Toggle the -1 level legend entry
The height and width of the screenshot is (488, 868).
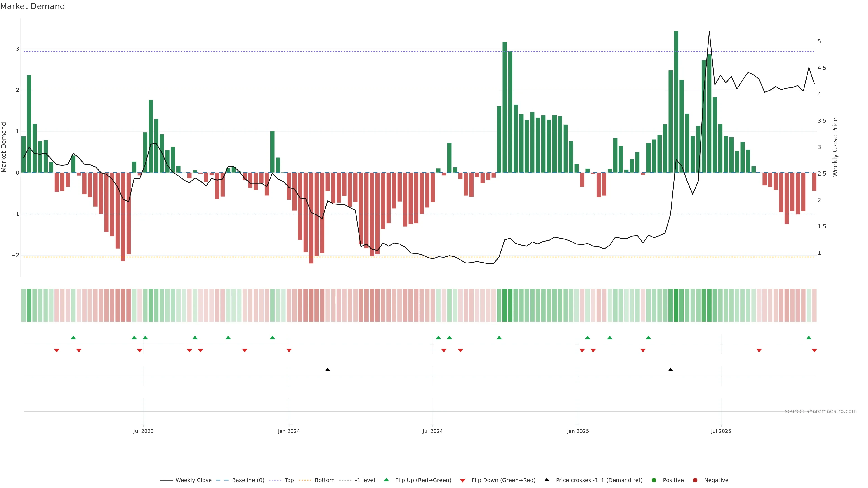[x=365, y=480]
